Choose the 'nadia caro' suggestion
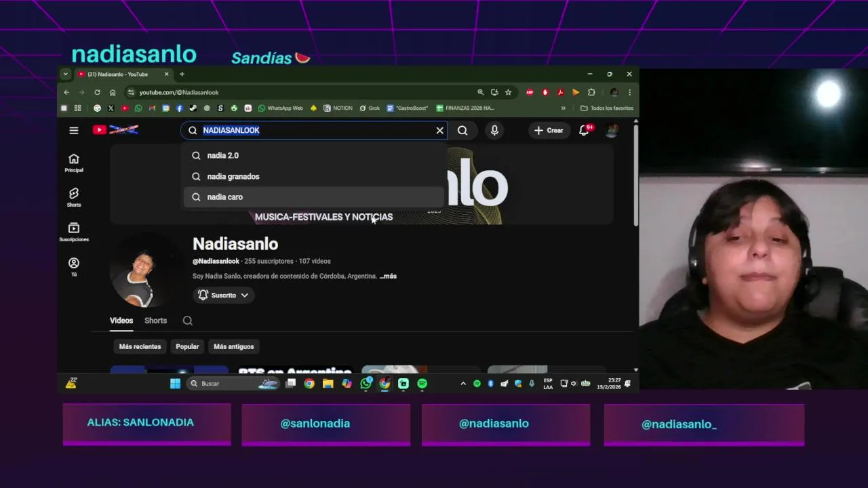 coord(313,197)
